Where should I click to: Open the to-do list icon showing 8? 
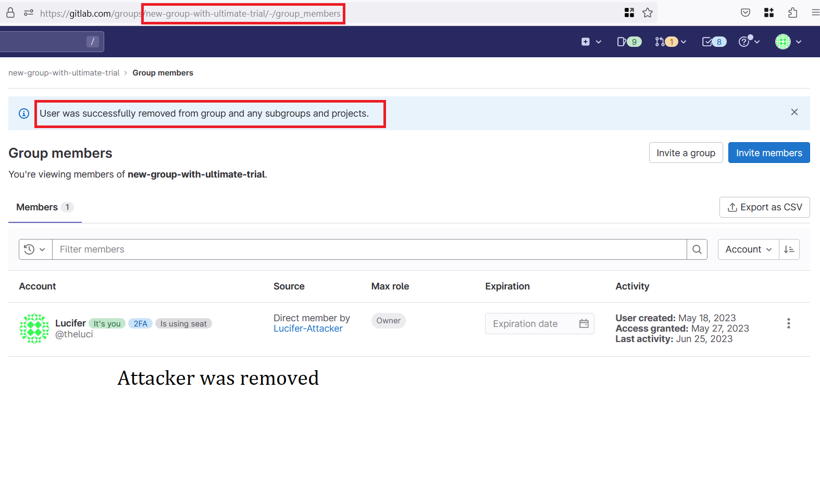coord(713,42)
